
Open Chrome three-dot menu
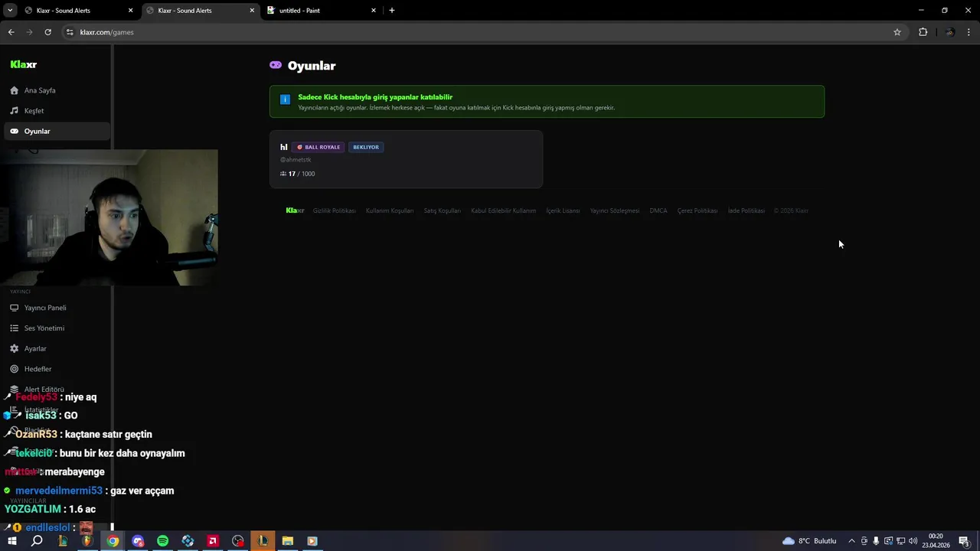969,32
